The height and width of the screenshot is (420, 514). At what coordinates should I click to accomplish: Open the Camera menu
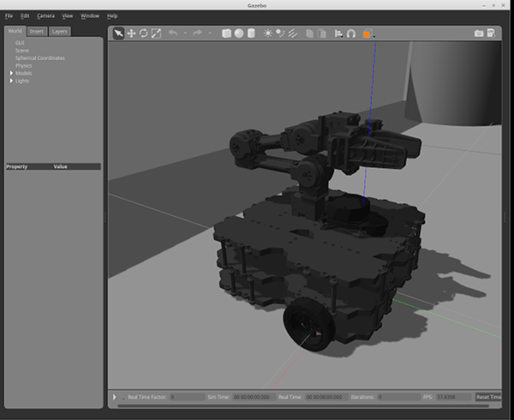click(45, 15)
